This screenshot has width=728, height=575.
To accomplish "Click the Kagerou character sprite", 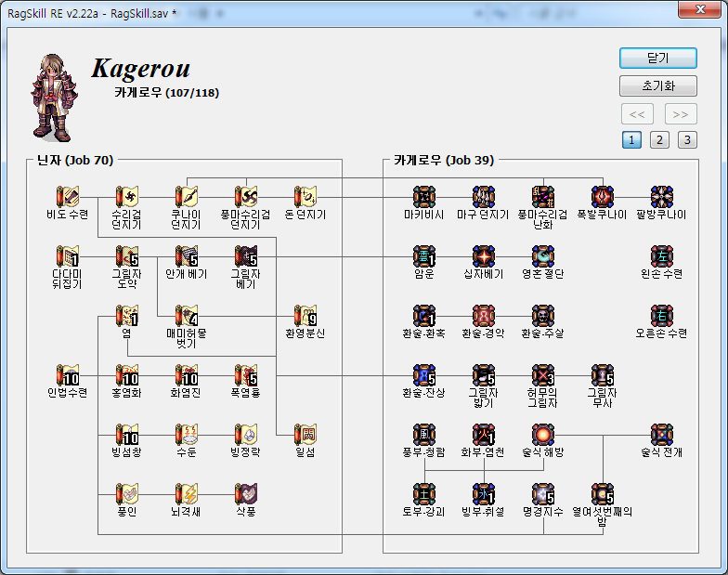I will pyautogui.click(x=56, y=93).
